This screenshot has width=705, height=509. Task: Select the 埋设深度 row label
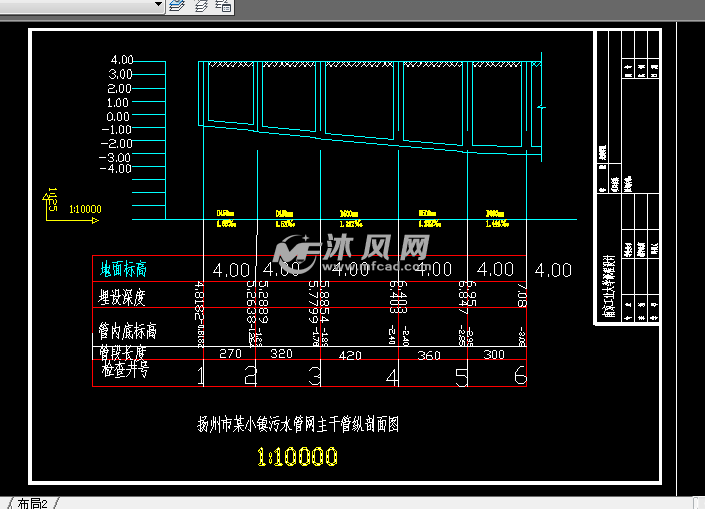pos(122,297)
